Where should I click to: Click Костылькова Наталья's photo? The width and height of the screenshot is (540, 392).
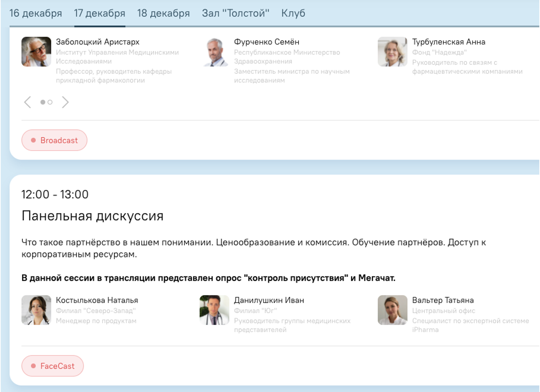[36, 310]
